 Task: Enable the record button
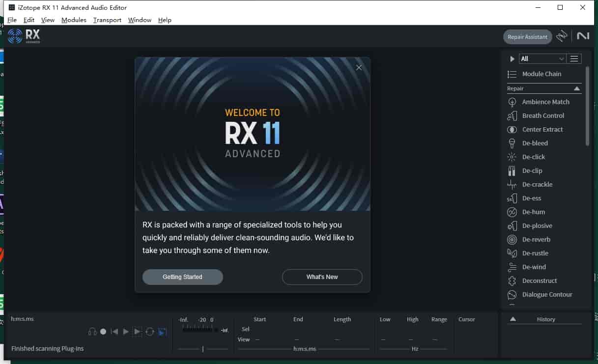click(x=103, y=332)
